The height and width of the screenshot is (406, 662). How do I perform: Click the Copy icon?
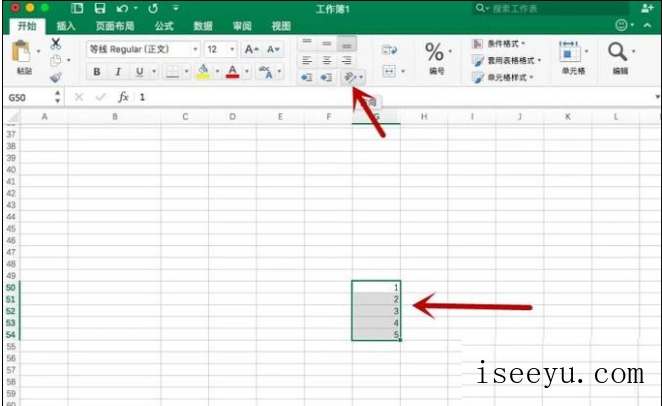[x=55, y=60]
